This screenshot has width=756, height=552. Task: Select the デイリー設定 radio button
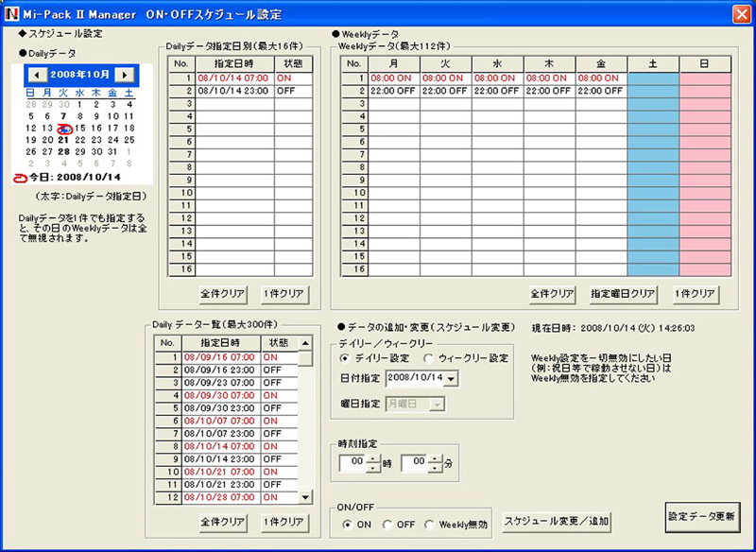pyautogui.click(x=346, y=358)
